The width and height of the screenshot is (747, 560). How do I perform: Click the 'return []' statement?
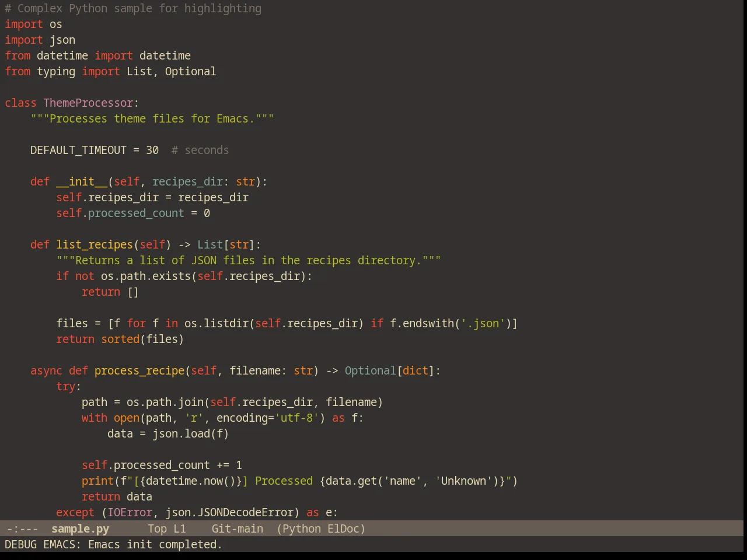(110, 292)
